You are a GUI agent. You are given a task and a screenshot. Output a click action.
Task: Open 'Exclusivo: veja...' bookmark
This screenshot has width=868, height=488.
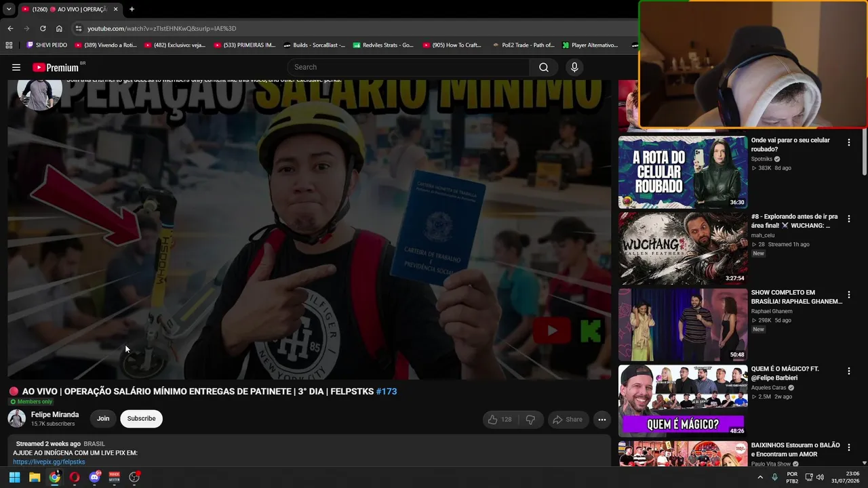175,45
